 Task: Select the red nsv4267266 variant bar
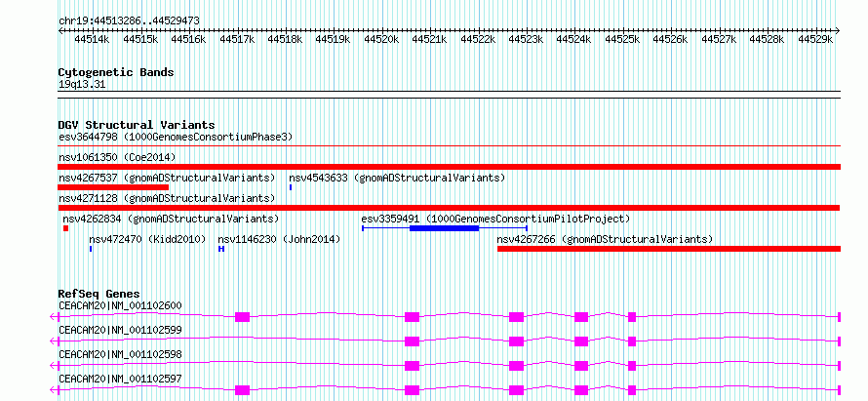[x=669, y=249]
